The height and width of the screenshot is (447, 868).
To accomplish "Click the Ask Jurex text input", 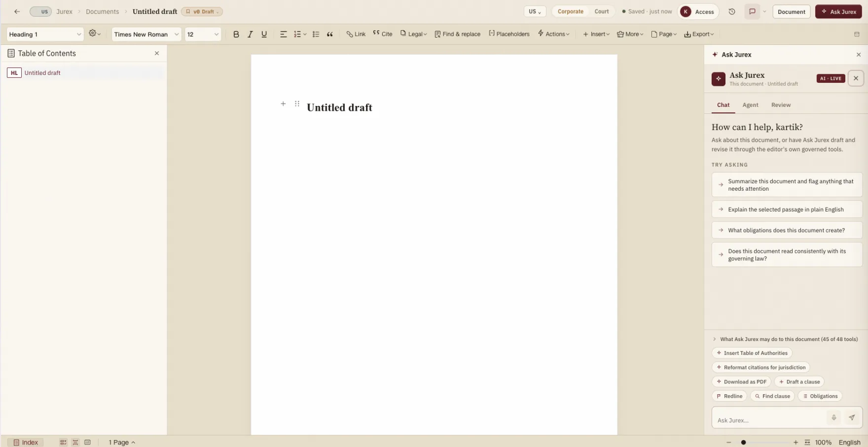I will 769,420.
